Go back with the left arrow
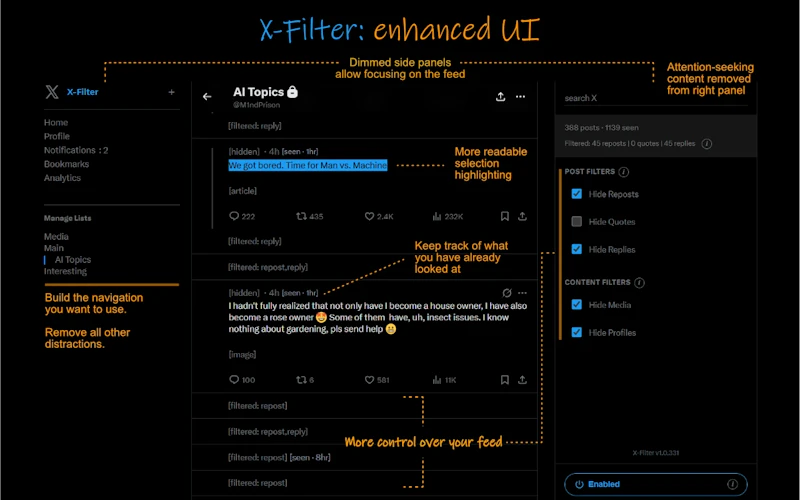The image size is (800, 500). click(207, 96)
